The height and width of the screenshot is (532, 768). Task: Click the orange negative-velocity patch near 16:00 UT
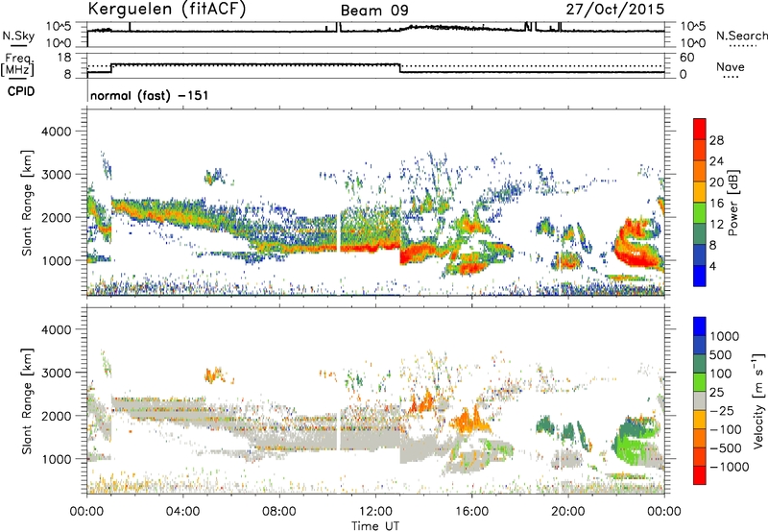(x=468, y=421)
